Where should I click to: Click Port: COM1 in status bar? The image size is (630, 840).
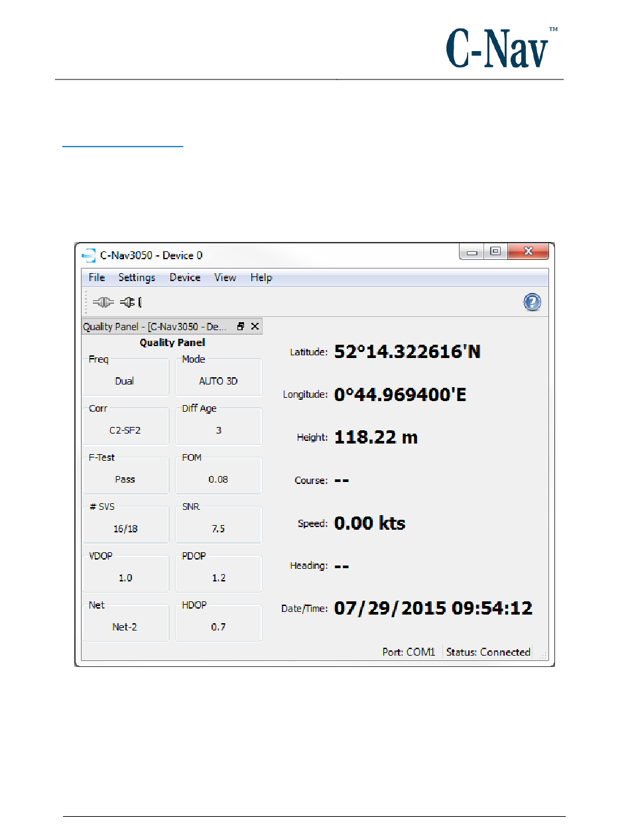[409, 652]
